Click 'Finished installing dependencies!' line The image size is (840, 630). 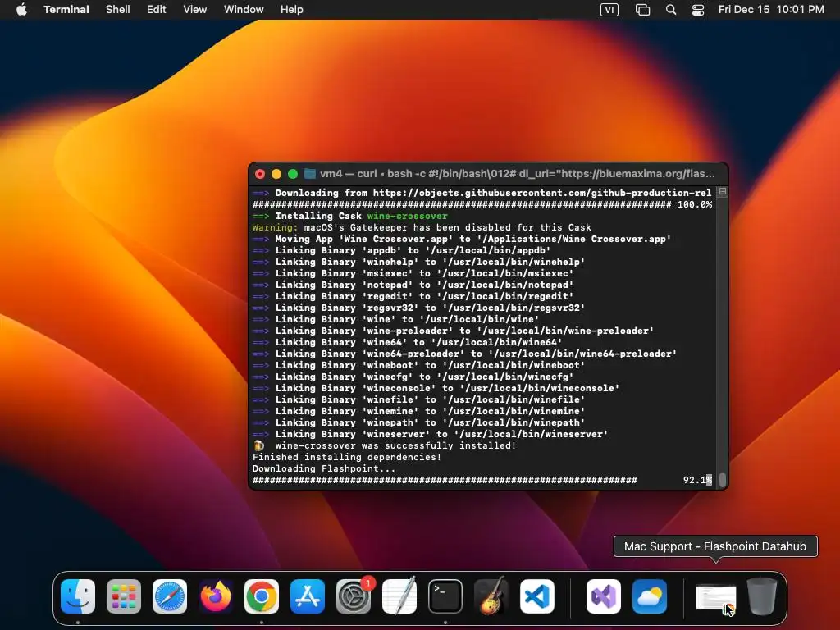click(347, 457)
